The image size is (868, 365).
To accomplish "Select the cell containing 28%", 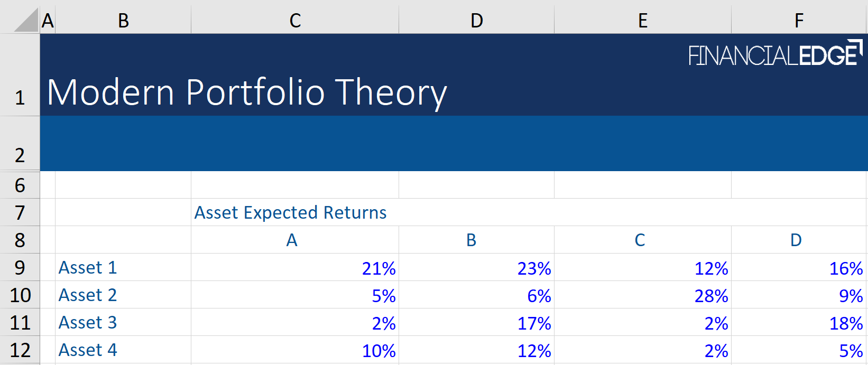I will tap(642, 295).
